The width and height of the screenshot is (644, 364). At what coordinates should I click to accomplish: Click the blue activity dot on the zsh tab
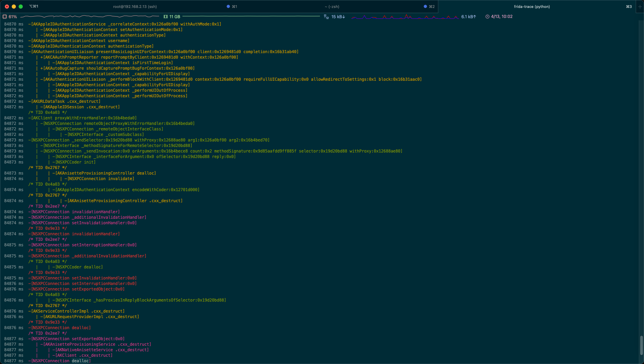click(425, 7)
